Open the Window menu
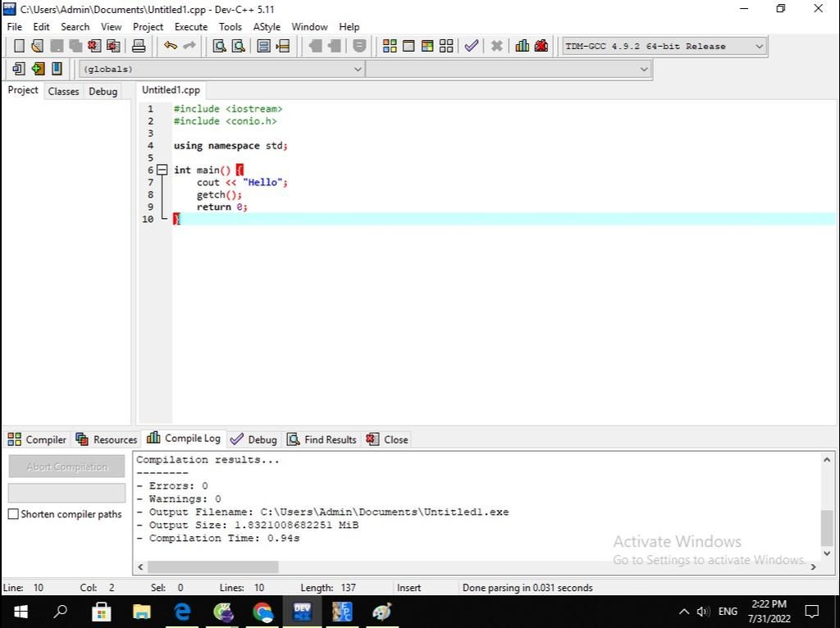The height and width of the screenshot is (628, 840). pyautogui.click(x=309, y=27)
